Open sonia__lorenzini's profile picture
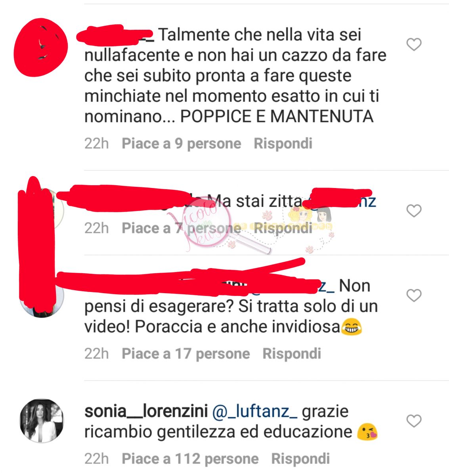The height and width of the screenshot is (476, 449). pyautogui.click(x=42, y=420)
